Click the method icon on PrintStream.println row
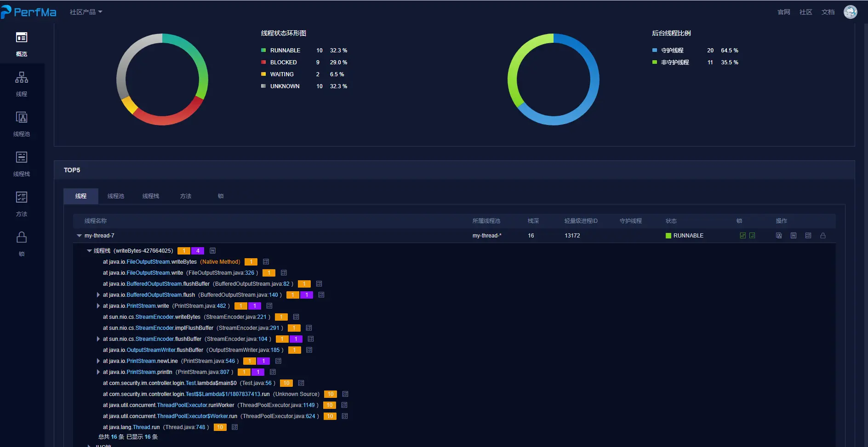 coord(273,372)
